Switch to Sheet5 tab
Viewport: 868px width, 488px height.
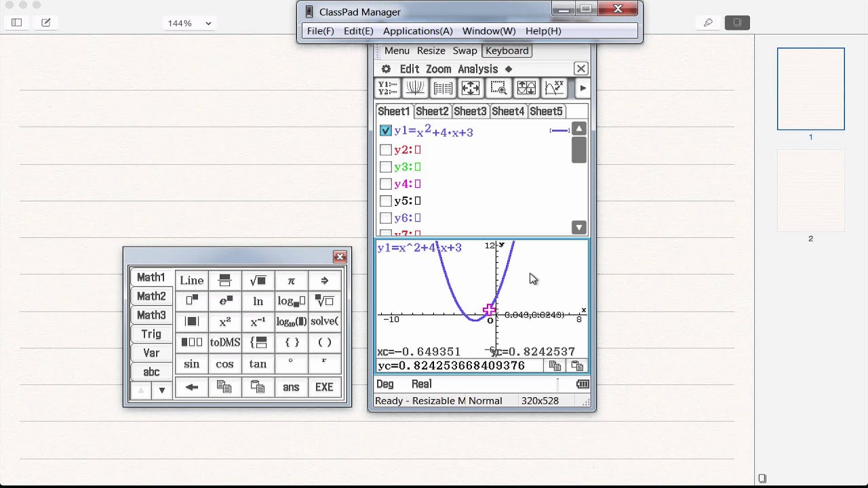546,111
